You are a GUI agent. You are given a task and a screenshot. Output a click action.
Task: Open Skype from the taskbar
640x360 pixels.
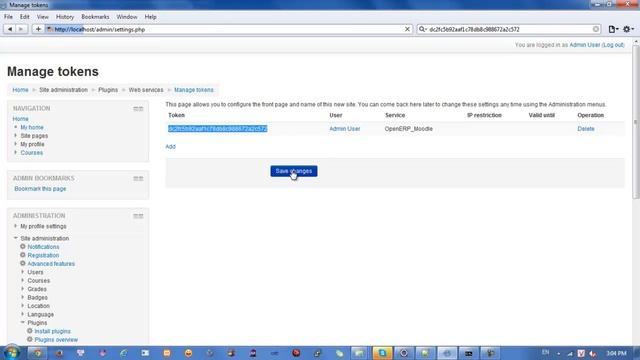382,353
